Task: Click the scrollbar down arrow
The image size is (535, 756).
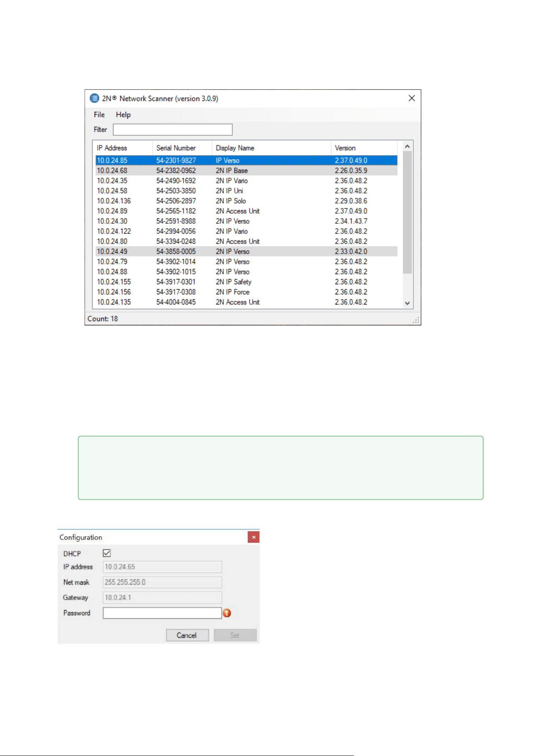Action: [x=407, y=303]
